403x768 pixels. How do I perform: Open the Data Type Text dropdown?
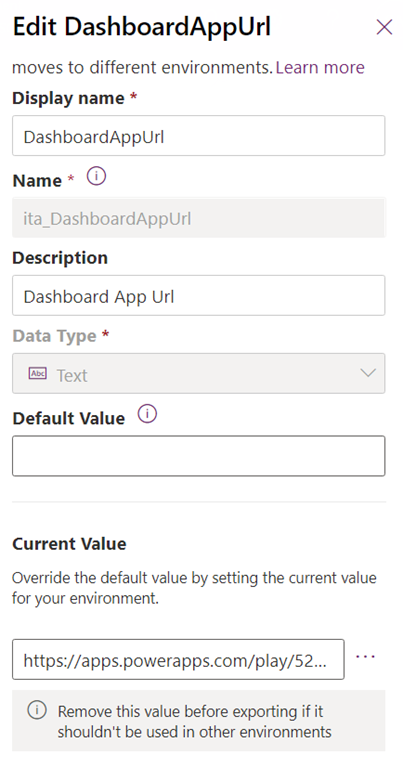pos(198,373)
